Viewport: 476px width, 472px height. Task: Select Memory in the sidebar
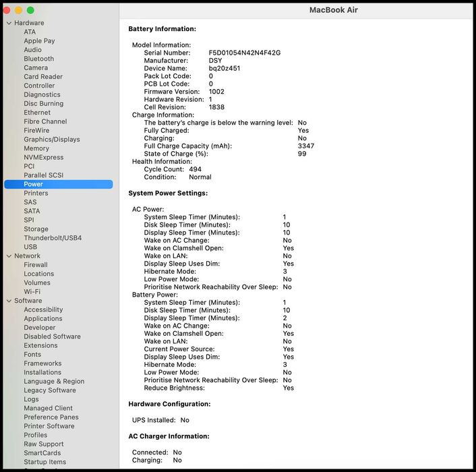36,148
